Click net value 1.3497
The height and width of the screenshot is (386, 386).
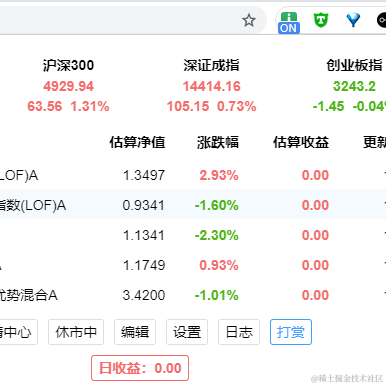tap(144, 175)
